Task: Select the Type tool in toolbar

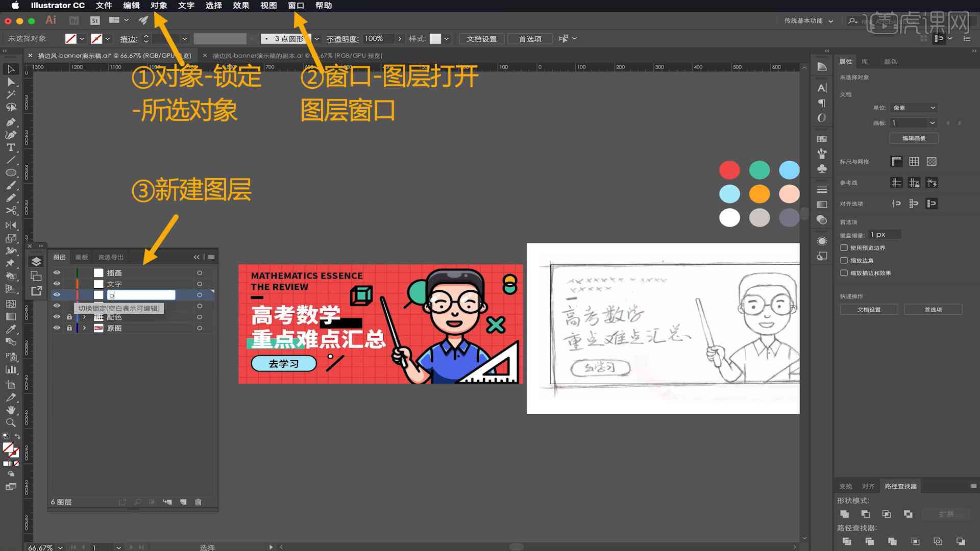Action: click(x=9, y=146)
